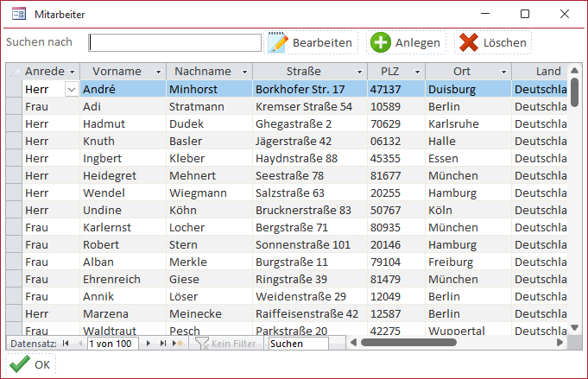Click record selector for the Alban Merkle row

click(x=14, y=262)
